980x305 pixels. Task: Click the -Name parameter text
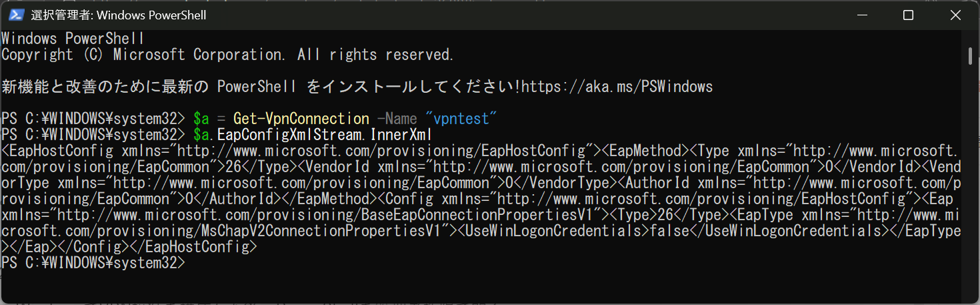pos(397,119)
